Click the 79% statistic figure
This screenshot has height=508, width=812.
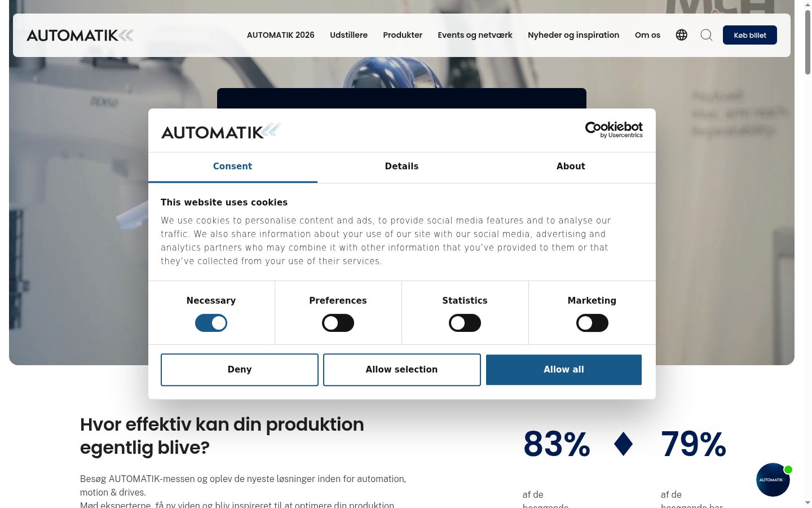693,444
